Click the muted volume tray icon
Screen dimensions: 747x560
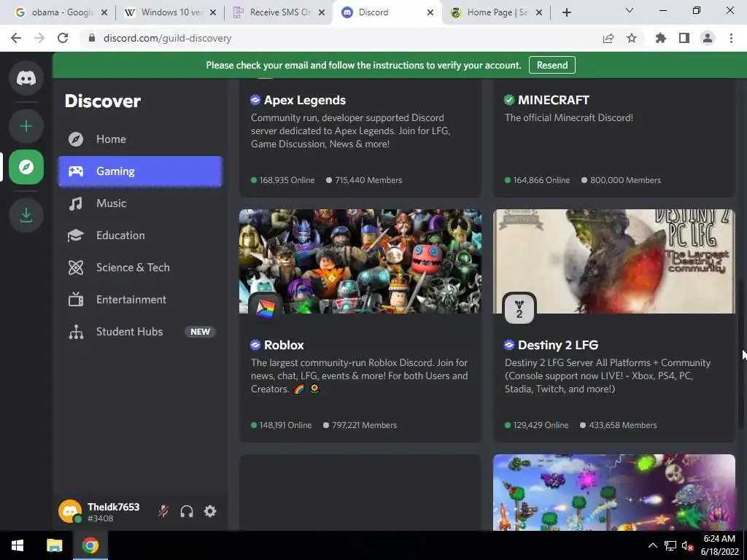(687, 545)
